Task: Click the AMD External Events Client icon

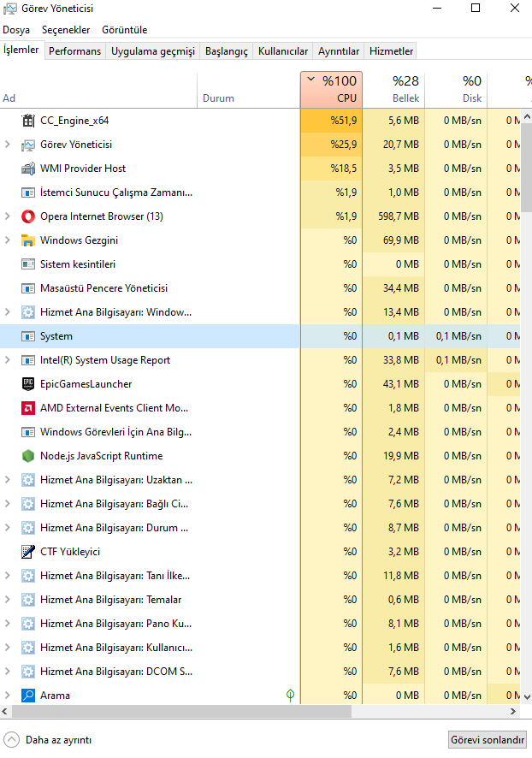Action: 28,408
